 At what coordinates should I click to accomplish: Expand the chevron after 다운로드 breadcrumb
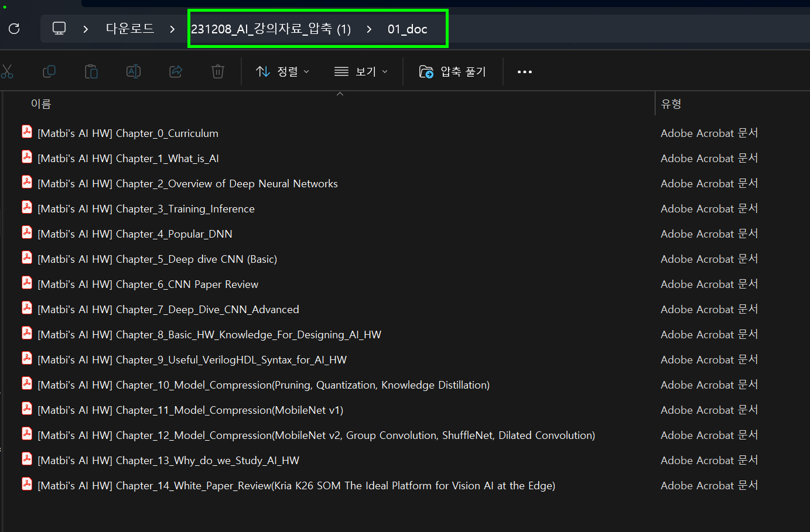(x=172, y=29)
